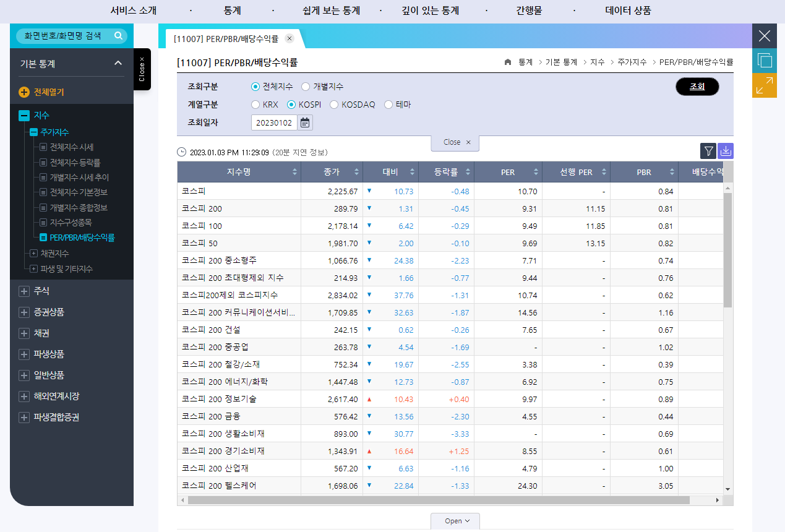Sort by the 등락률 column sort arrows

pyautogui.click(x=468, y=173)
